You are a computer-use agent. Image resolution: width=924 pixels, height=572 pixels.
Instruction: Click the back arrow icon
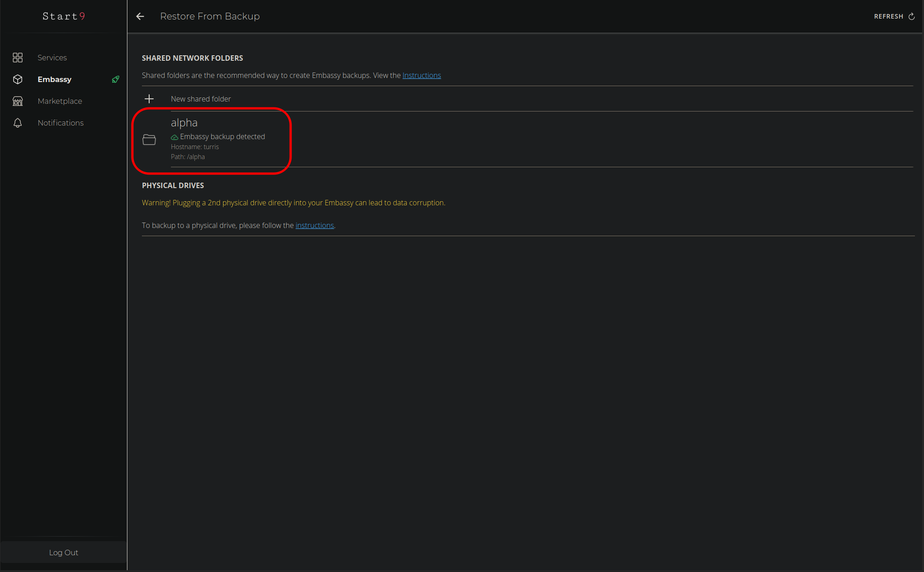[x=140, y=16]
